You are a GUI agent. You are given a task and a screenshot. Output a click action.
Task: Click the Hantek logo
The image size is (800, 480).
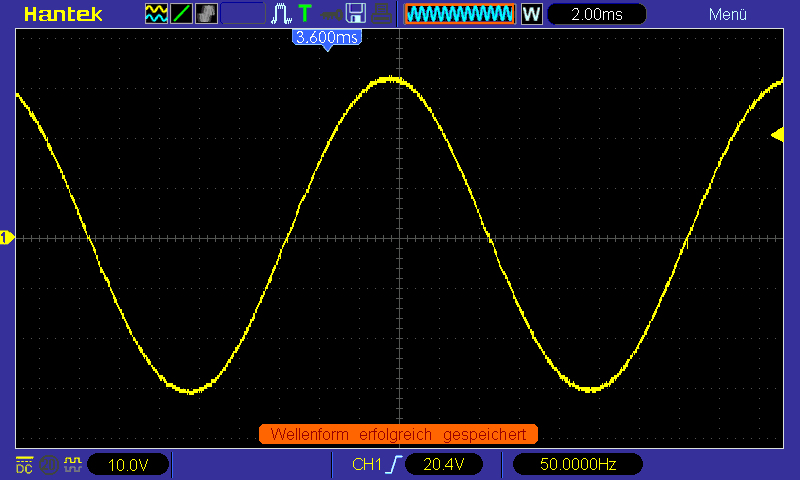click(58, 14)
